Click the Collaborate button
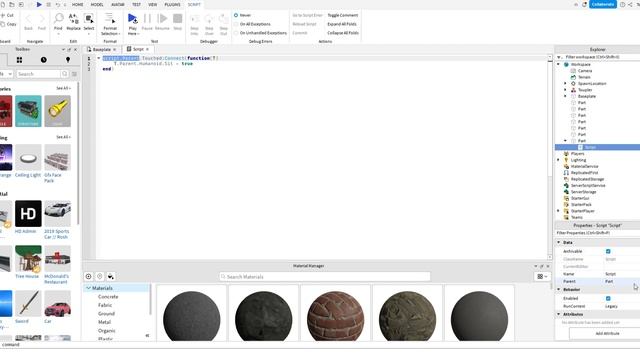The width and height of the screenshot is (640, 360). point(603,4)
